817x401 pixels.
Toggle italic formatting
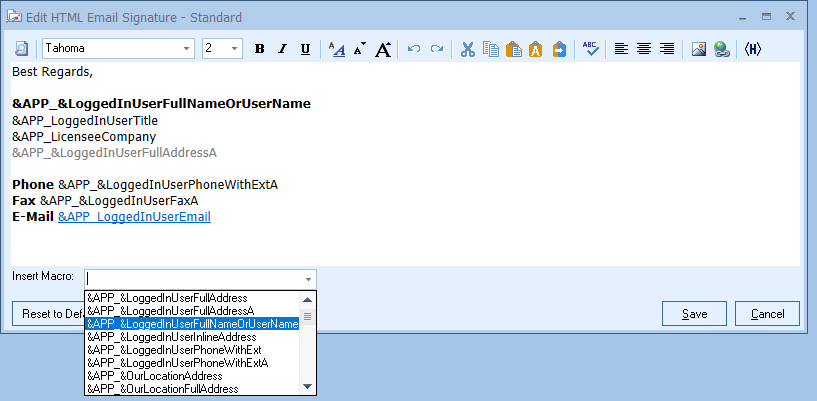point(282,49)
